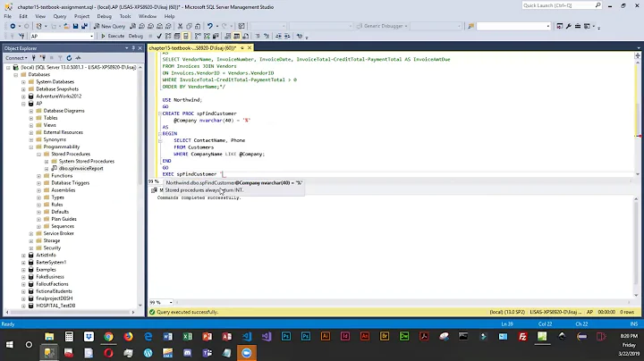Viewport: 644px width, 361px height.
Task: Click the Save disk icon in toolbar
Action: click(75, 26)
